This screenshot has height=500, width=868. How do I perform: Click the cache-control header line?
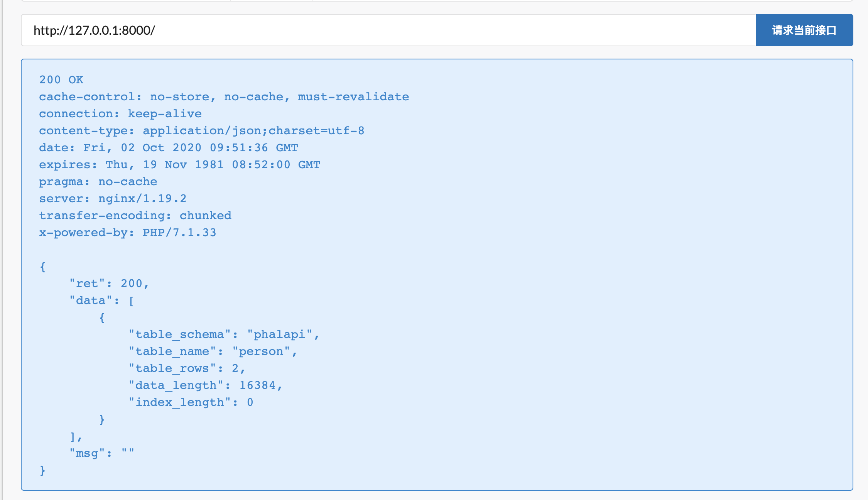point(224,97)
